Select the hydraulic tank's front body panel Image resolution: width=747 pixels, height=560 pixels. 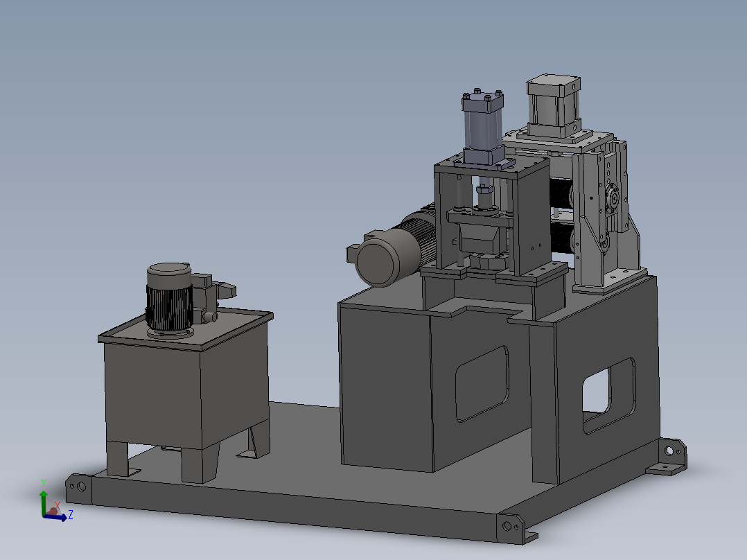[x=153, y=394]
